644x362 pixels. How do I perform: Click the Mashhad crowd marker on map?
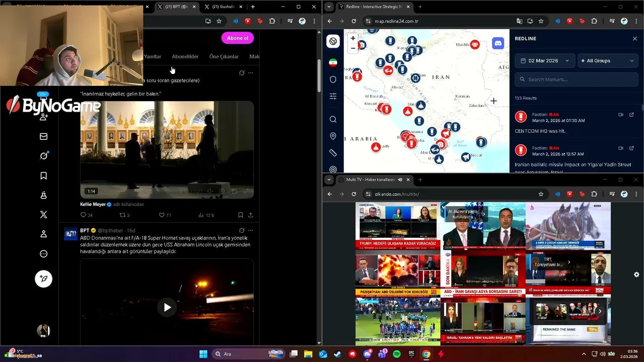point(475,44)
